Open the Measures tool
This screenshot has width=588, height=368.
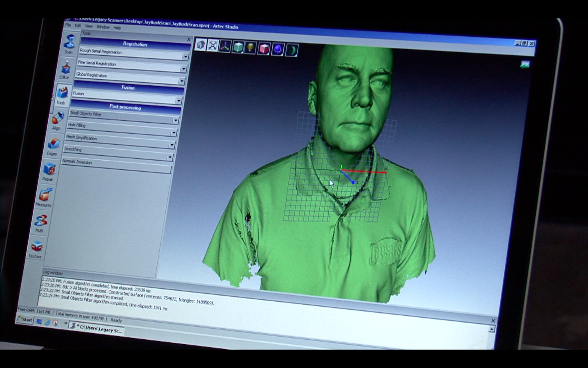45,197
